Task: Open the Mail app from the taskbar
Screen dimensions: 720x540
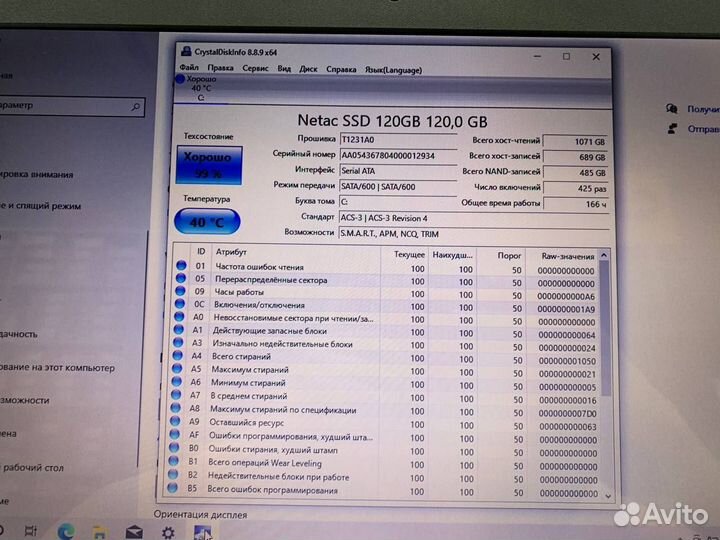Action: pos(134,532)
